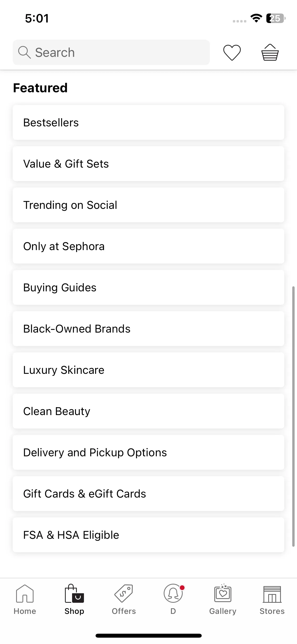Viewport: 297px width, 644px height.
Task: Open Clean Beauty category
Action: click(148, 411)
